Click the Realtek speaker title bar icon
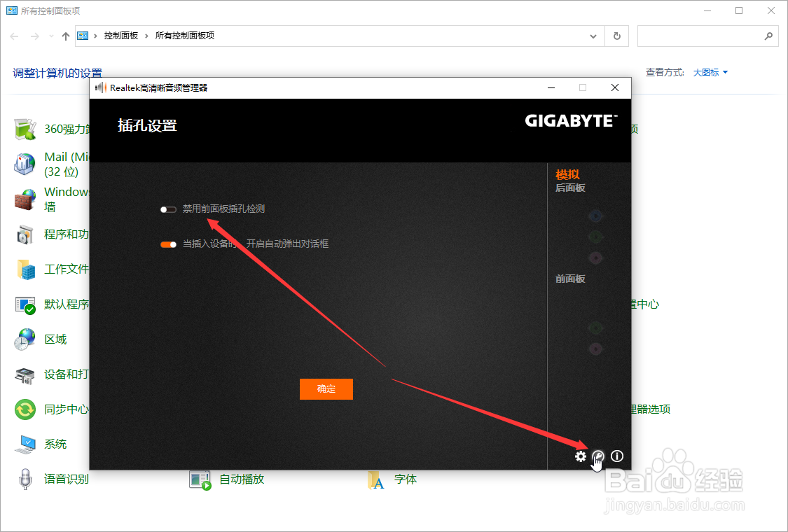This screenshot has width=788, height=532. click(x=101, y=88)
